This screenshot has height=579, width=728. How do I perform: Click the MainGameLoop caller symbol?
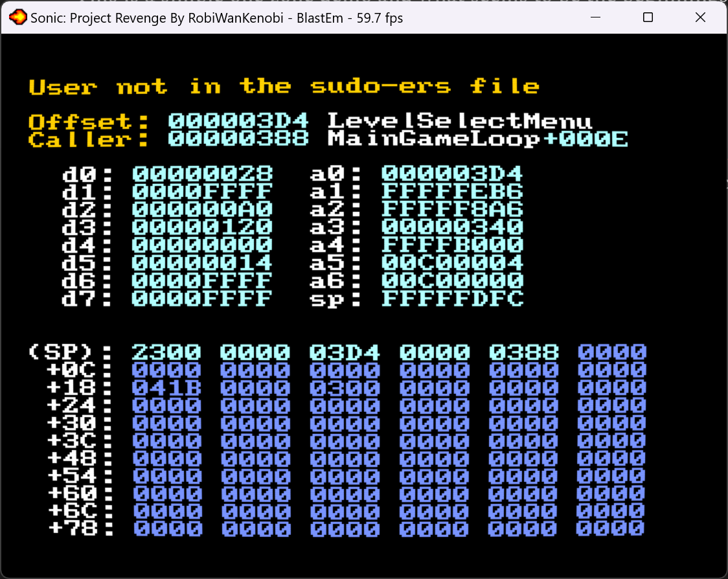point(434,139)
